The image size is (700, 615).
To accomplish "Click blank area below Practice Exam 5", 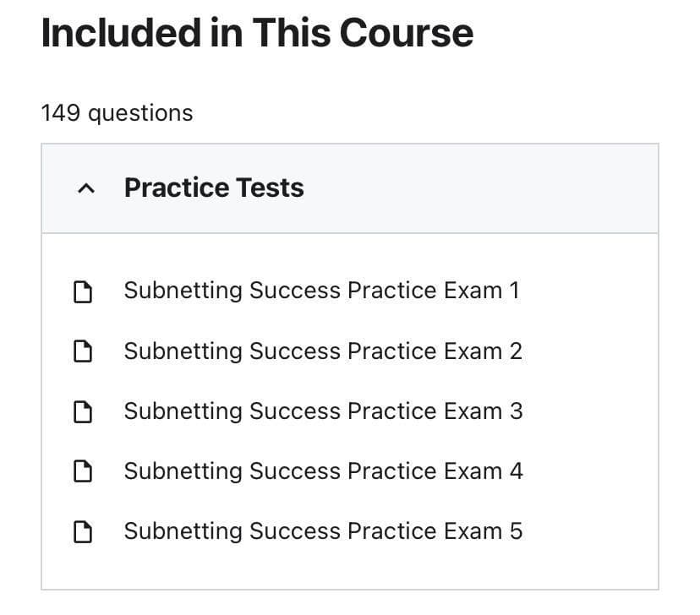I will coord(350,568).
